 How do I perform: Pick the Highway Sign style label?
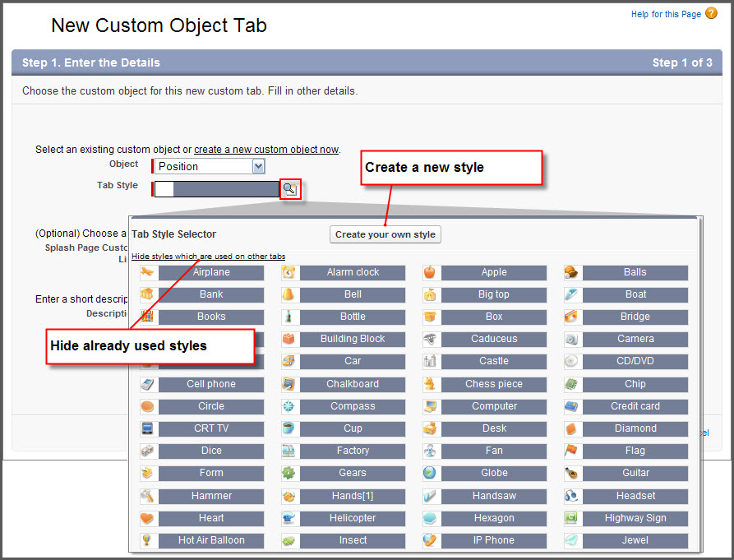pos(635,518)
